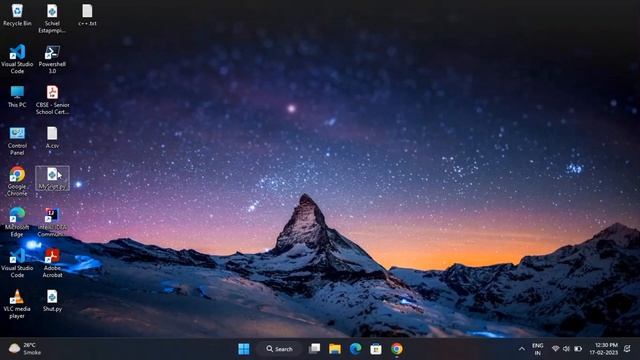The width and height of the screenshot is (640, 360).
Task: Select the Shut.py Python file
Action: (52, 301)
